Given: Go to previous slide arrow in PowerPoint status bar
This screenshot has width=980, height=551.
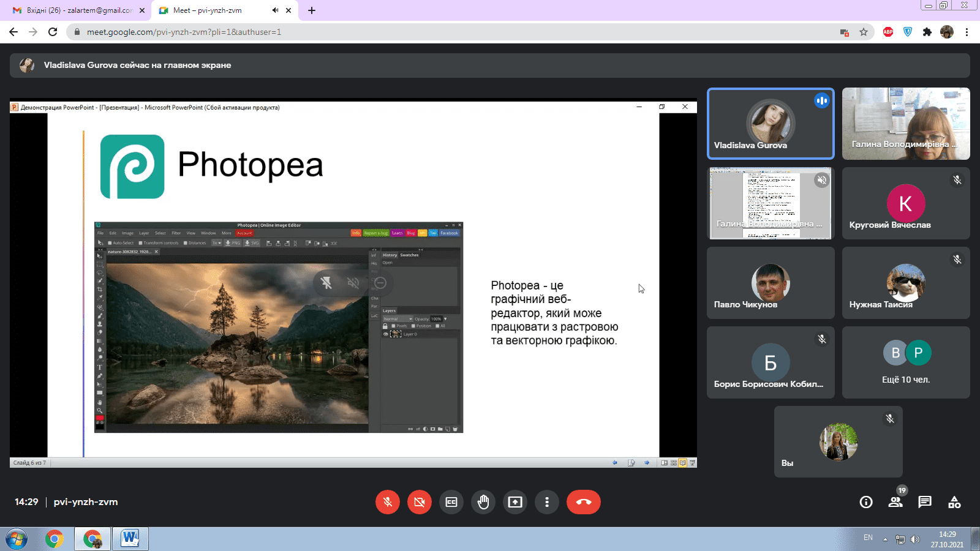Looking at the screenshot, I should pyautogui.click(x=615, y=463).
